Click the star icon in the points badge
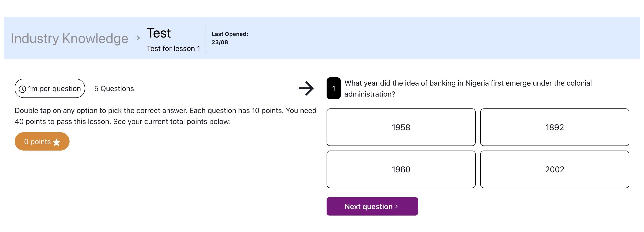644x232 pixels. pos(57,142)
